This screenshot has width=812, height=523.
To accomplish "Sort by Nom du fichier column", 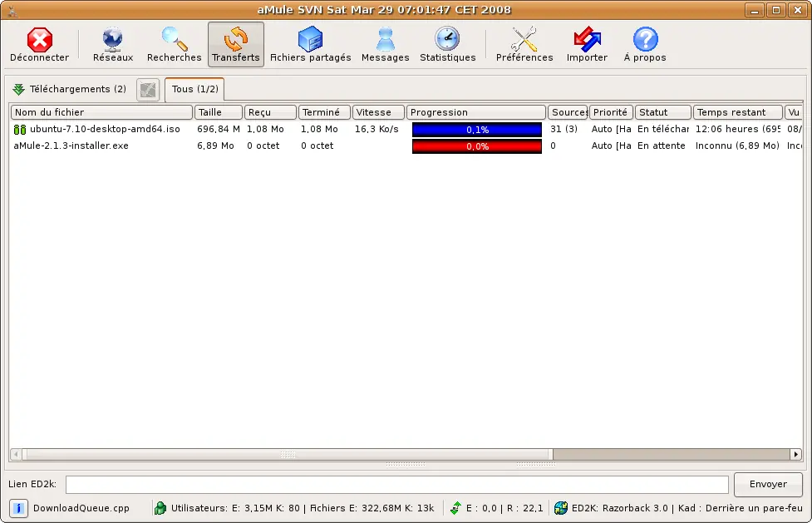I will pos(101,112).
